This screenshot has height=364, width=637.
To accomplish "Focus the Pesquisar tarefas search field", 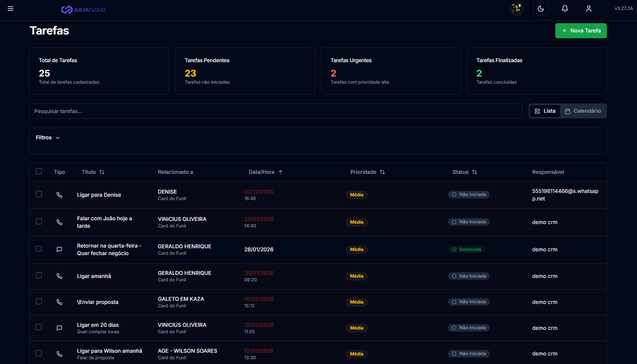I will tap(276, 111).
